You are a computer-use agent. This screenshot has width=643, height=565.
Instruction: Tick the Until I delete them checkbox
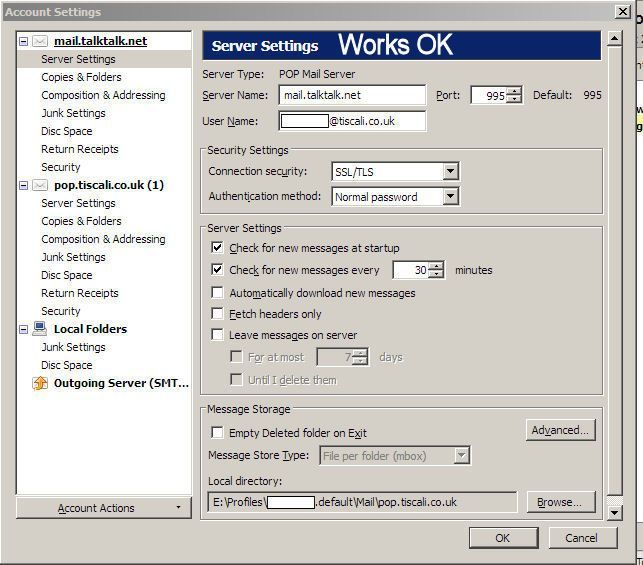click(x=236, y=380)
